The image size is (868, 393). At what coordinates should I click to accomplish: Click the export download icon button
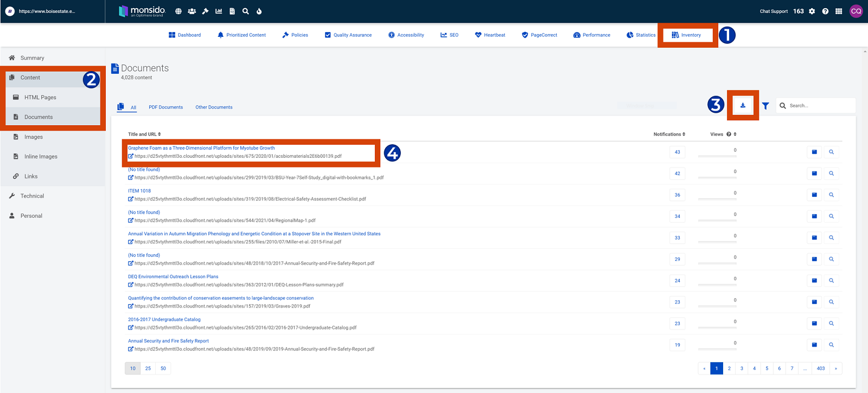pos(743,106)
